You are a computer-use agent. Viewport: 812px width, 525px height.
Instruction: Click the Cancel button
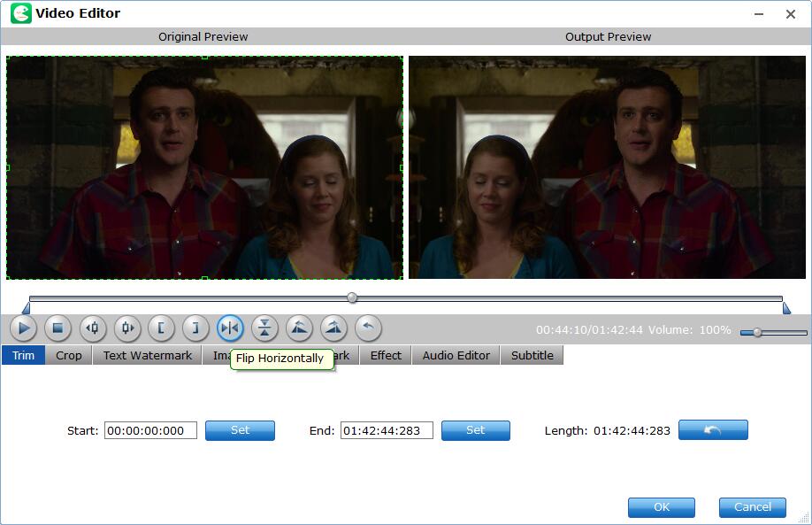pos(753,507)
